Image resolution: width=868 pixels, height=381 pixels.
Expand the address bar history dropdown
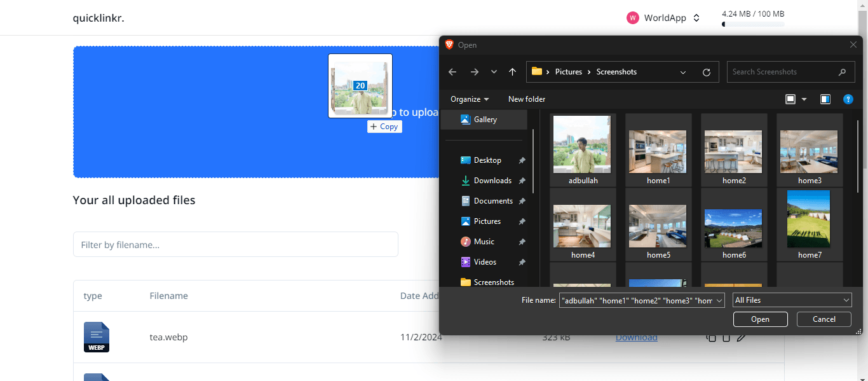tap(683, 72)
